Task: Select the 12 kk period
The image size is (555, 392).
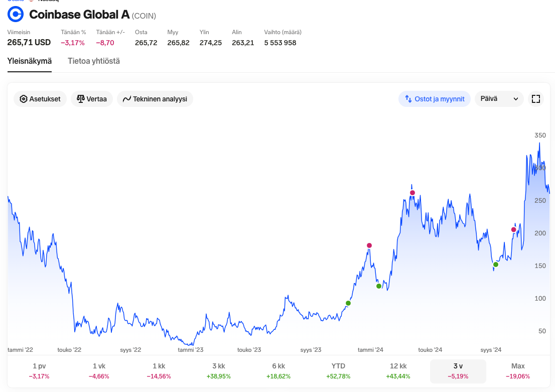Action: pos(398,371)
